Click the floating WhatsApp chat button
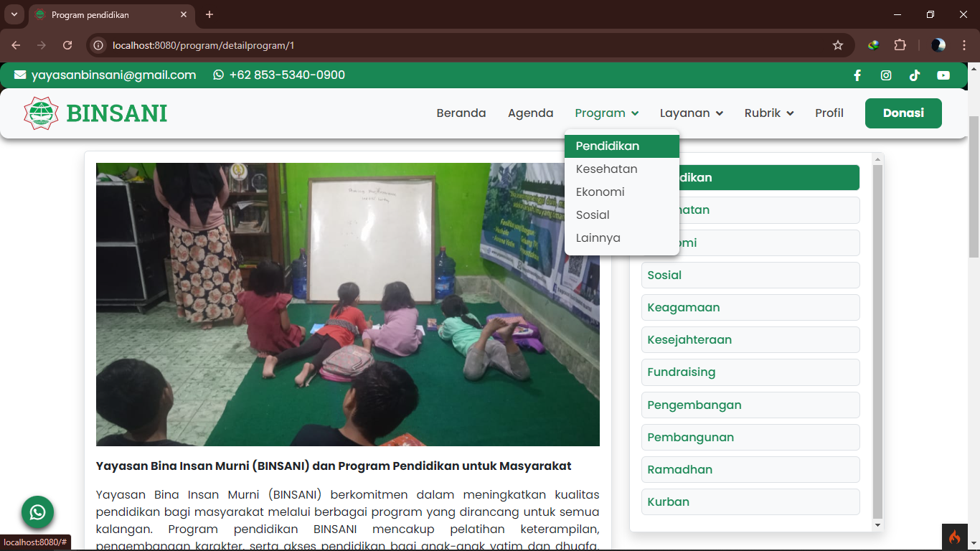980x551 pixels. tap(37, 512)
